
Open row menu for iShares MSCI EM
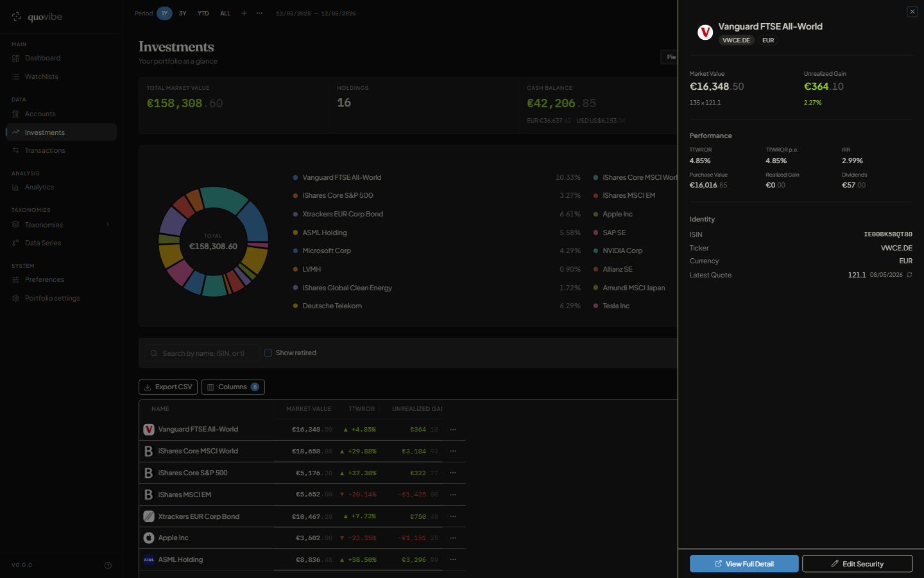(453, 495)
